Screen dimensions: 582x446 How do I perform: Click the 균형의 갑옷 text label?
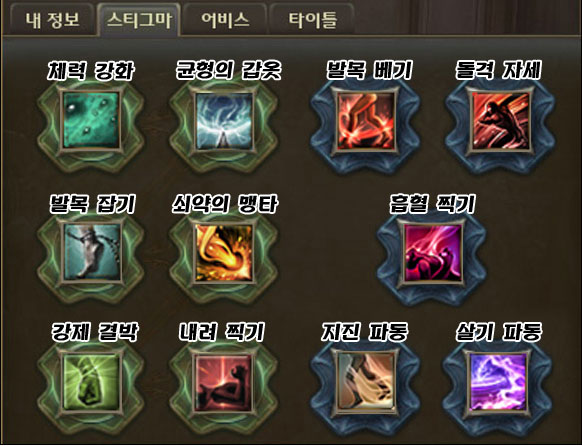point(228,70)
